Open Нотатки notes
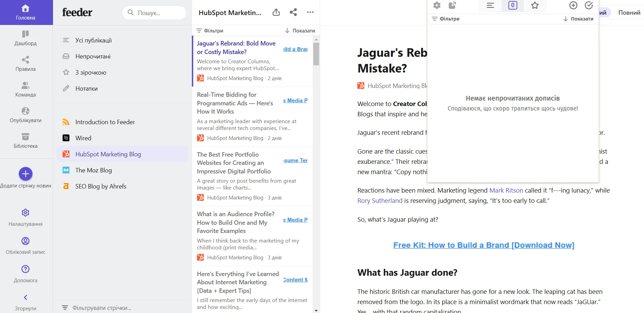644x313 pixels. tap(122, 89)
